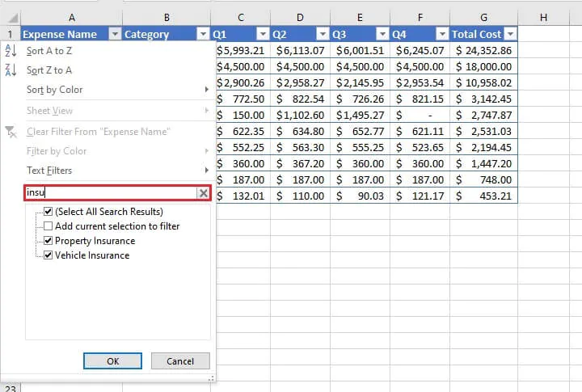Click total cell $ 2,747.87
This screenshot has width=582, height=392.
click(x=483, y=115)
